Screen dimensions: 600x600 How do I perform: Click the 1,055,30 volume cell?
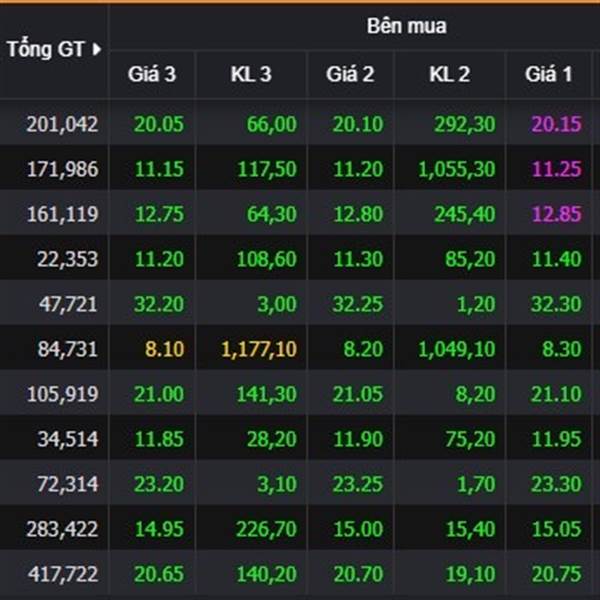(x=457, y=169)
